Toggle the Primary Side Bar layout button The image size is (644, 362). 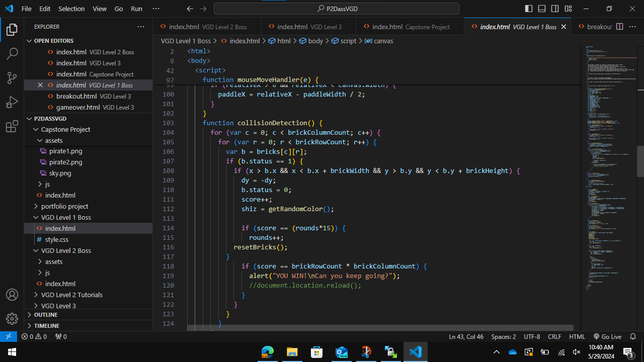[529, 9]
